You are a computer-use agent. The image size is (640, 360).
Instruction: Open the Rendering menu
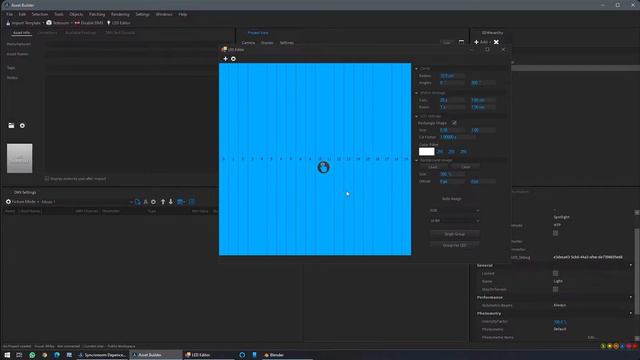pyautogui.click(x=120, y=14)
